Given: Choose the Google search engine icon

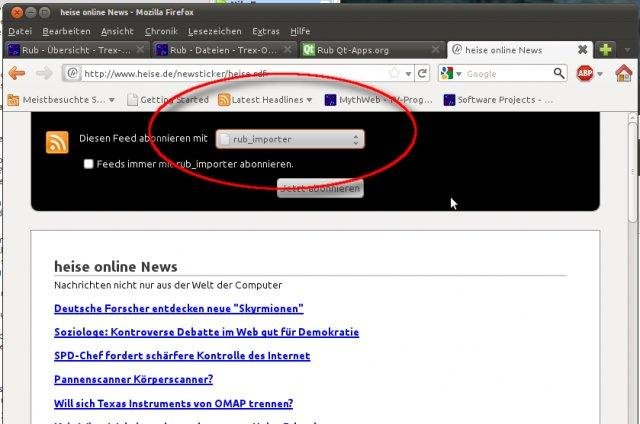Looking at the screenshot, I should pos(447,73).
